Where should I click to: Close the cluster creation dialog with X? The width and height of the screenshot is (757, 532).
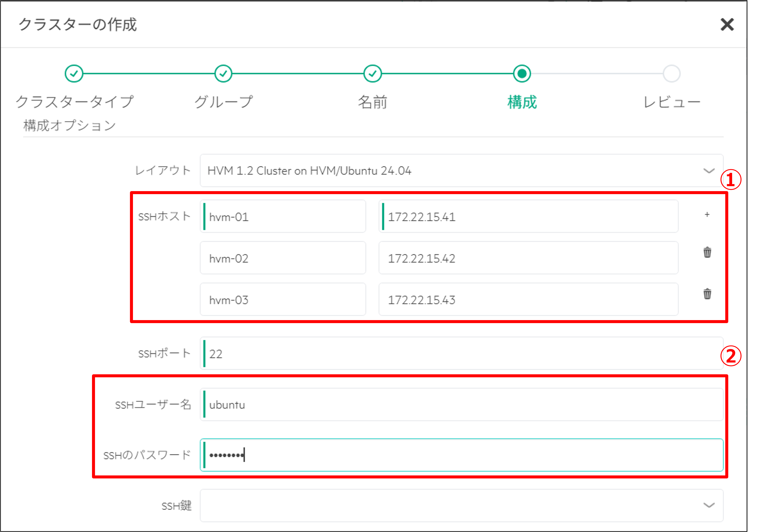coord(727,25)
